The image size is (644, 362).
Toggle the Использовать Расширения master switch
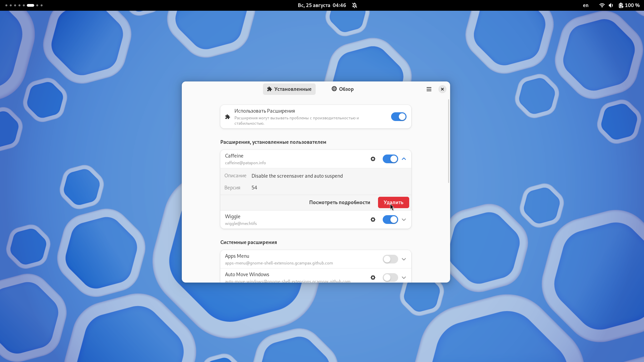click(x=398, y=117)
